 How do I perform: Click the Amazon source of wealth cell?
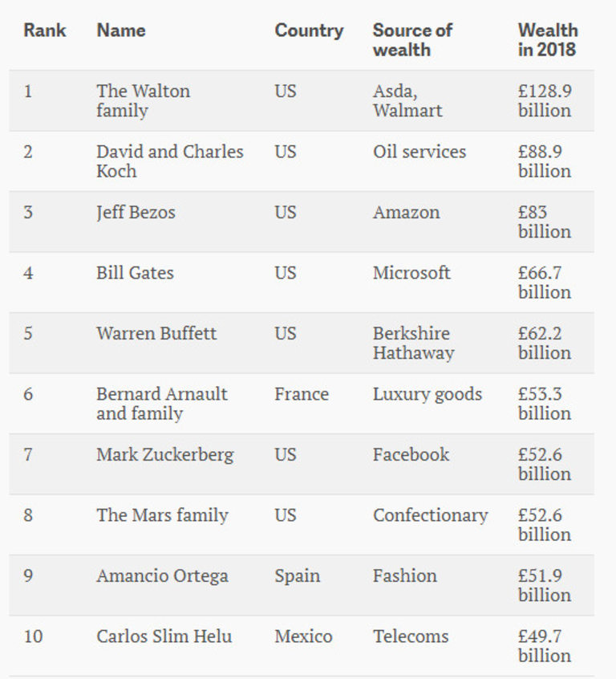point(406,213)
